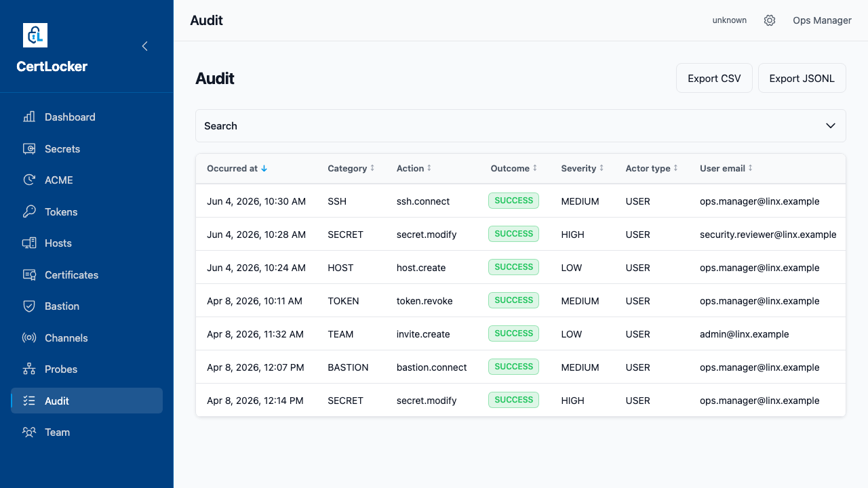868x488 pixels.
Task: Click HIGH severity in 12:14 PM row
Action: [x=572, y=401]
